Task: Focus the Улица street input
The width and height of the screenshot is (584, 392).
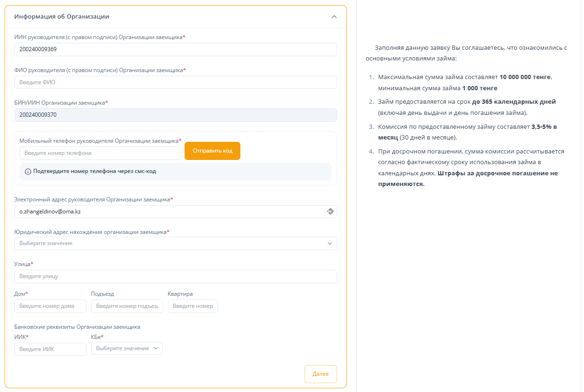Action: [x=176, y=276]
